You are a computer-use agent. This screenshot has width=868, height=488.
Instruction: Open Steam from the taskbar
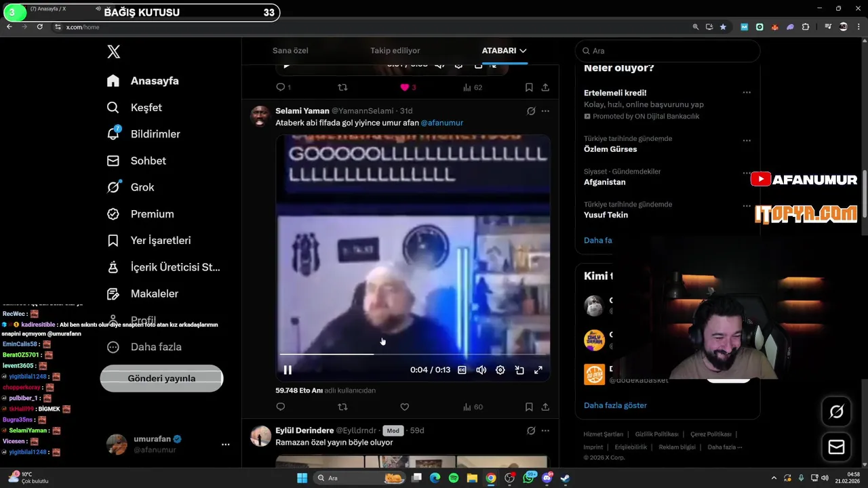pos(565,478)
